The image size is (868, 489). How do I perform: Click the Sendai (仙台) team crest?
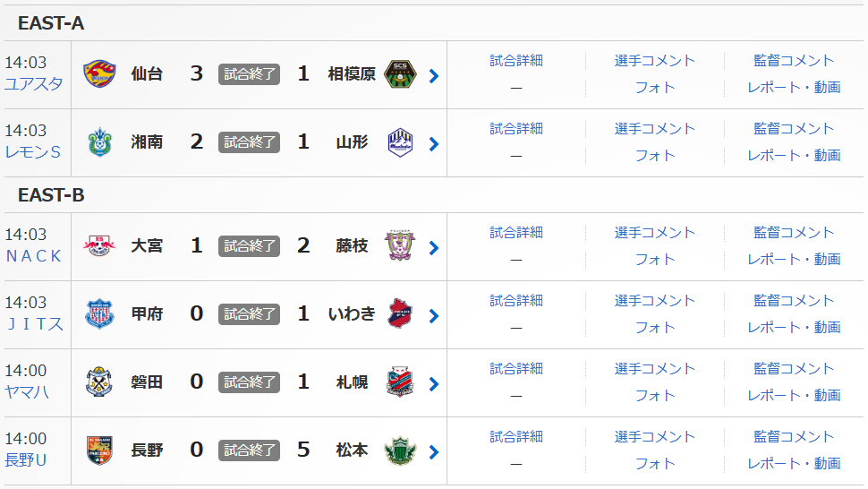pos(99,75)
